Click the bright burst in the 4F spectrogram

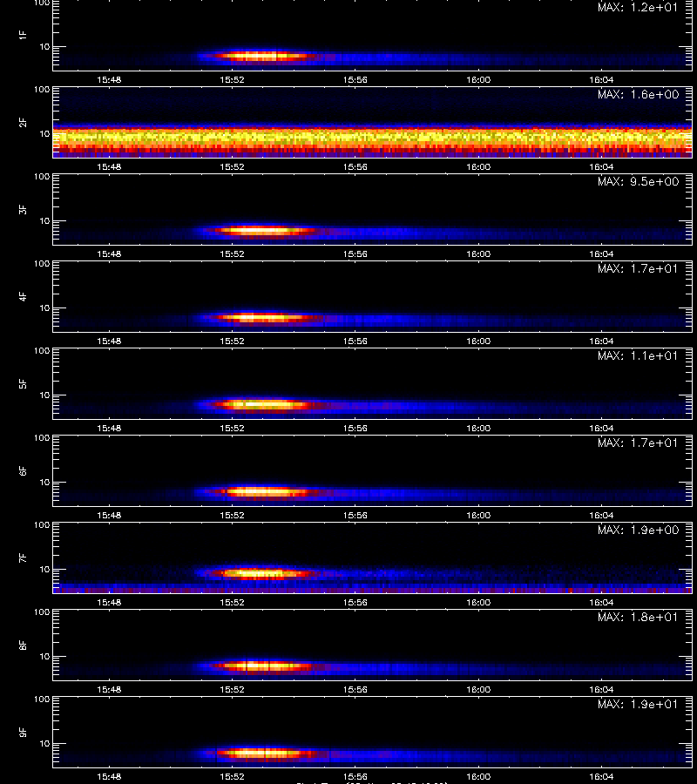click(x=262, y=317)
